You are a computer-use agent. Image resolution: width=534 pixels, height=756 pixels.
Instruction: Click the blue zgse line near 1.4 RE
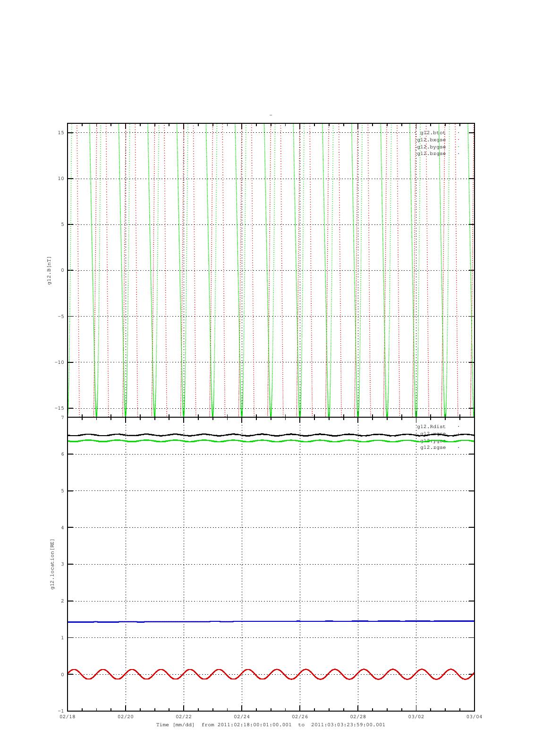tap(271, 621)
